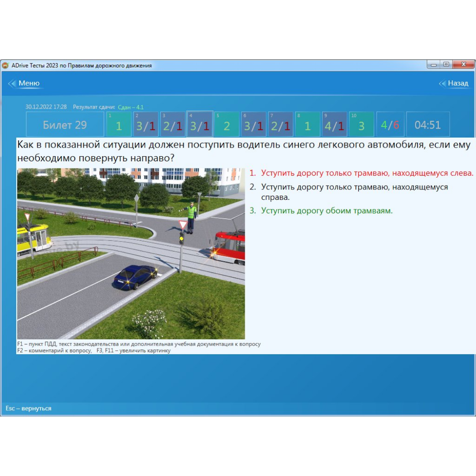Screen dimensions: 476x476
Task: Open question 2 tile showing 3/1
Action: pos(146,124)
